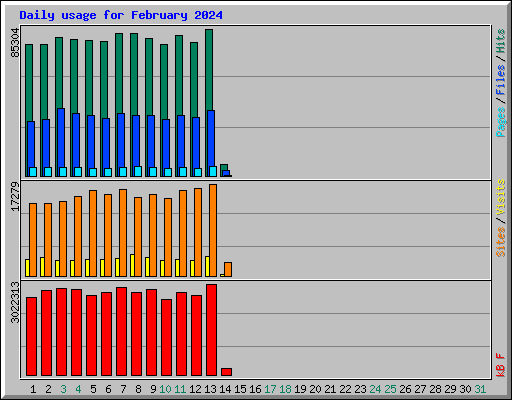Select day label 8 on the x-axis

tap(138, 389)
